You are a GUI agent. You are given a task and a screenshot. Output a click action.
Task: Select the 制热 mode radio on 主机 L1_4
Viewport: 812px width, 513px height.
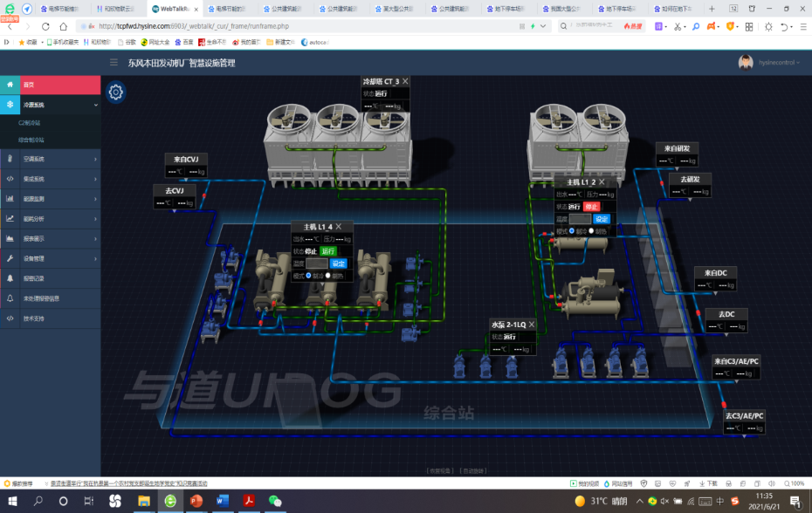[x=327, y=276]
